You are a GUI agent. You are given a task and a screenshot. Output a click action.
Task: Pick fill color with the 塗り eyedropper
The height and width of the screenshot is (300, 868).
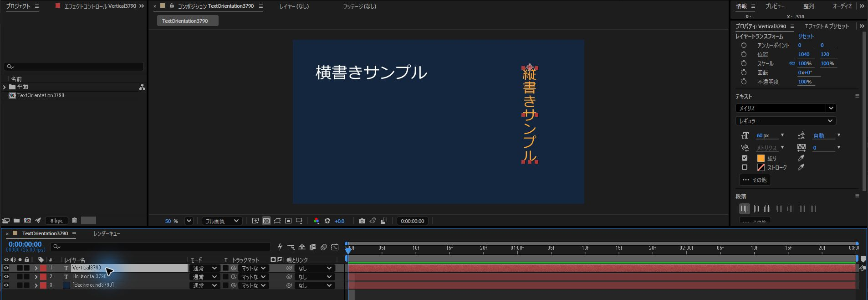[801, 158]
